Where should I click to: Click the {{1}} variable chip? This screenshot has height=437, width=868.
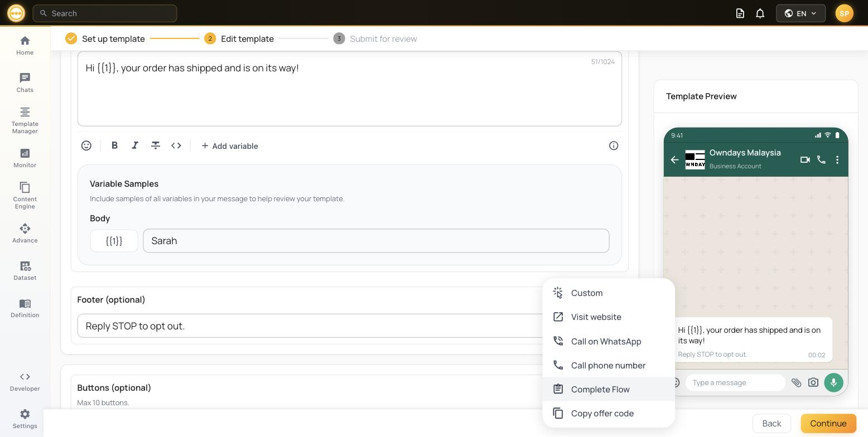[114, 241]
